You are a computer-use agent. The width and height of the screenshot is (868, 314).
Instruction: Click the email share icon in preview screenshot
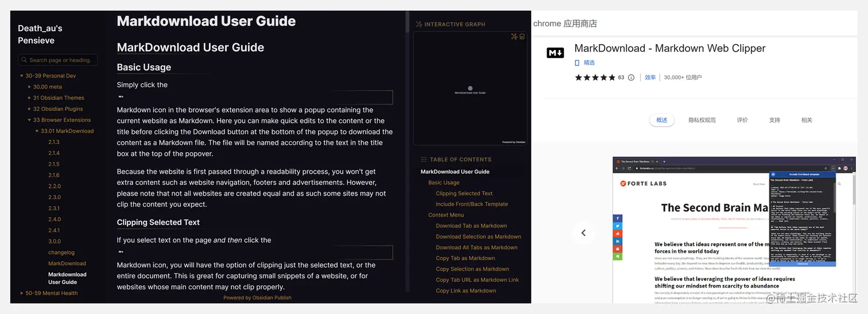[x=618, y=249]
